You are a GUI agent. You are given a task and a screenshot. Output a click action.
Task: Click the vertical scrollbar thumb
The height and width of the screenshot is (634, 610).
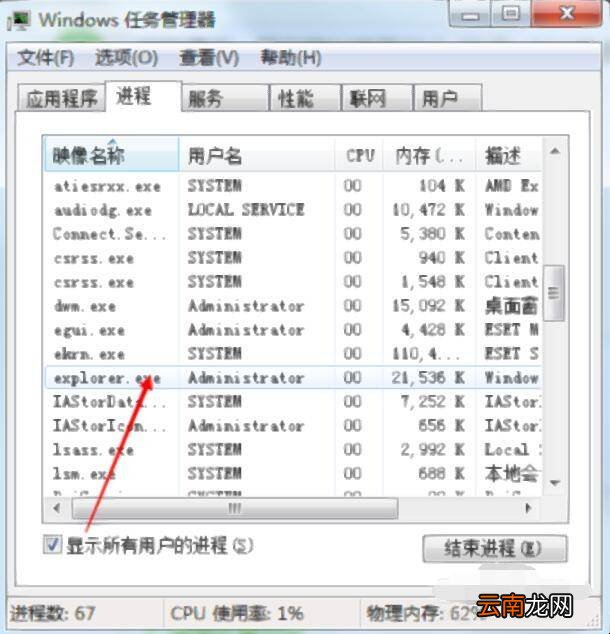coord(554,293)
